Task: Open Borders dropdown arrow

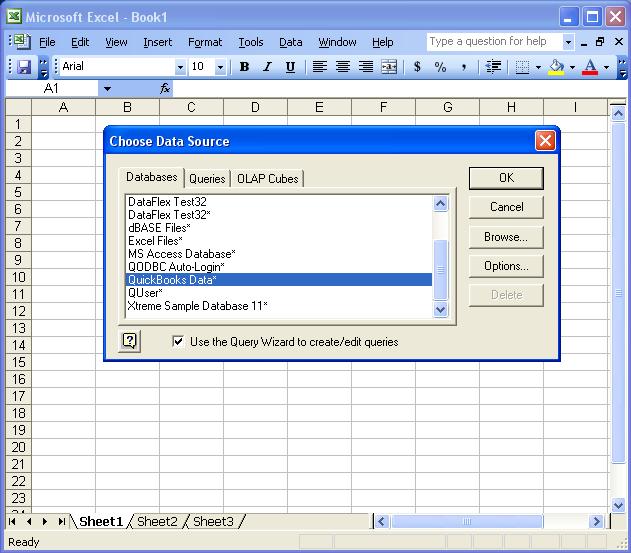Action: pos(538,67)
